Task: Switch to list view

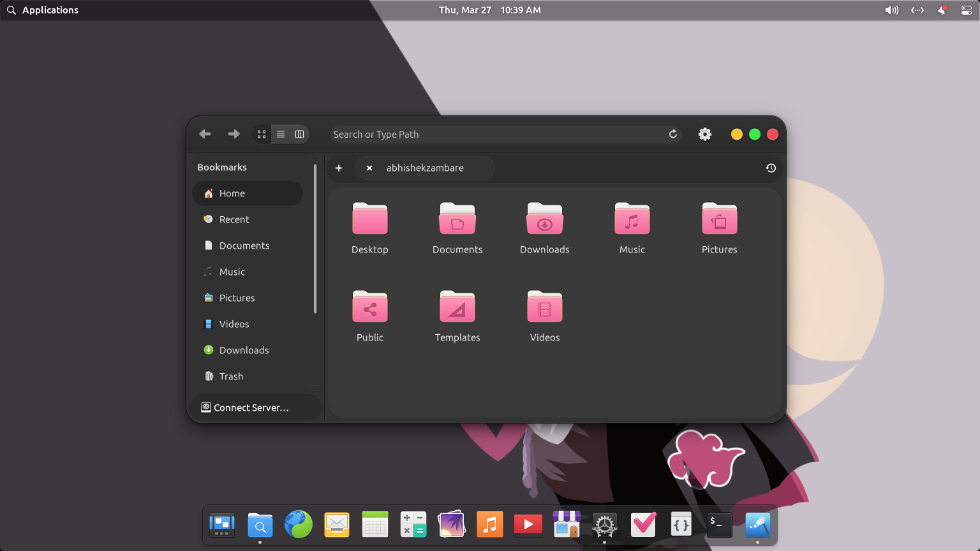Action: (281, 134)
